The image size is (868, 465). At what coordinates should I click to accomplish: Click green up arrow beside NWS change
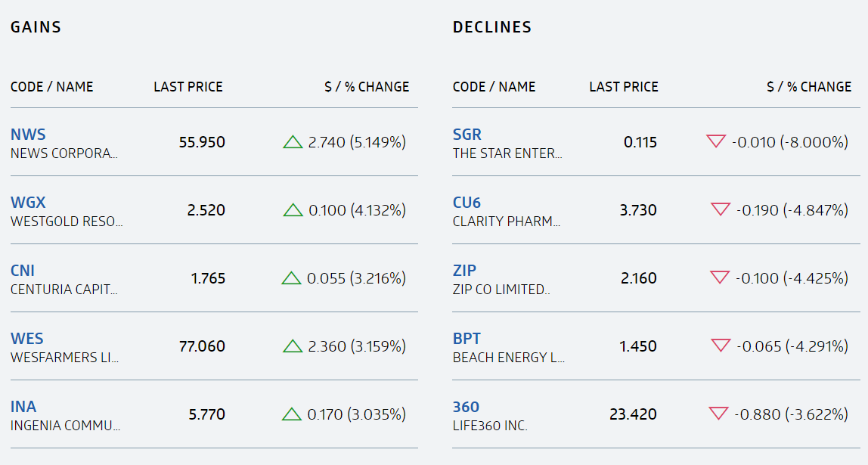[x=293, y=142]
